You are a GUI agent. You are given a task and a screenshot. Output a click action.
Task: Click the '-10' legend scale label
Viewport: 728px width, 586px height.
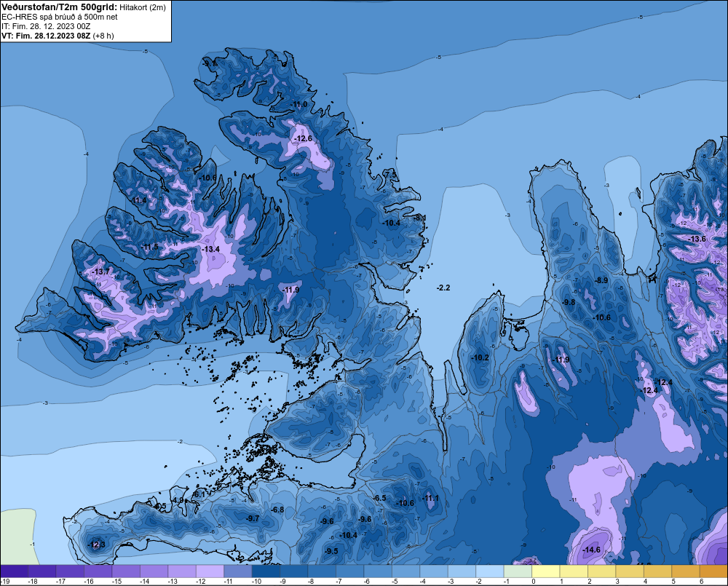(255, 582)
